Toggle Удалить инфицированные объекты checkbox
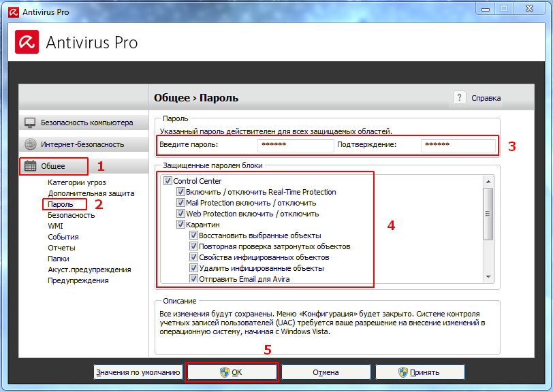Screen dimensions: 553x392 coord(193,268)
